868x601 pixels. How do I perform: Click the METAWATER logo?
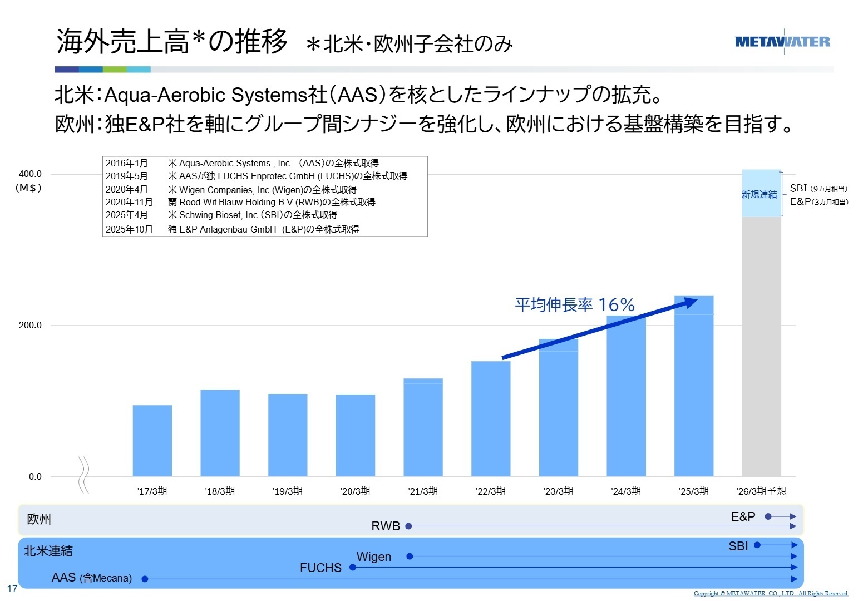781,41
